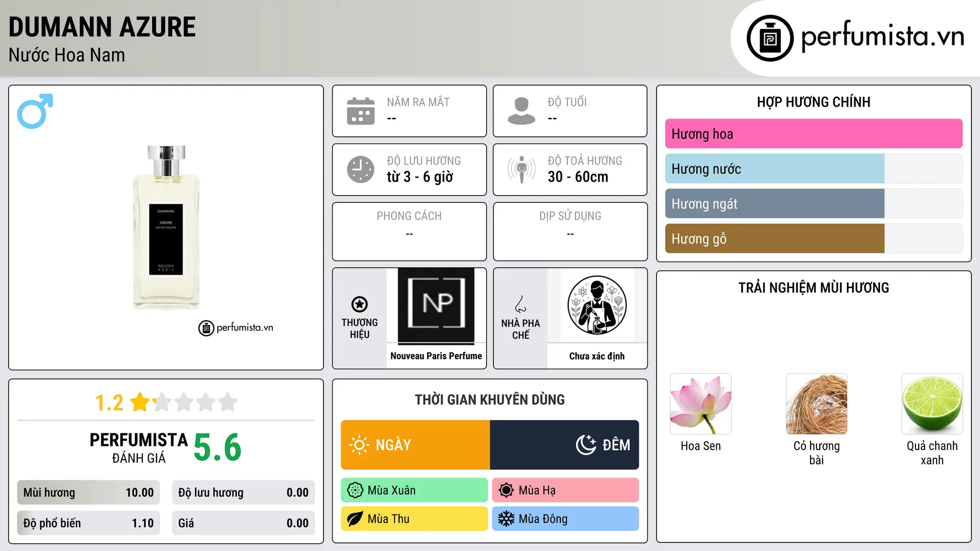Viewport: 980px width, 551px height.
Task: Click the gold rating star next to 1.2
Action: [140, 402]
